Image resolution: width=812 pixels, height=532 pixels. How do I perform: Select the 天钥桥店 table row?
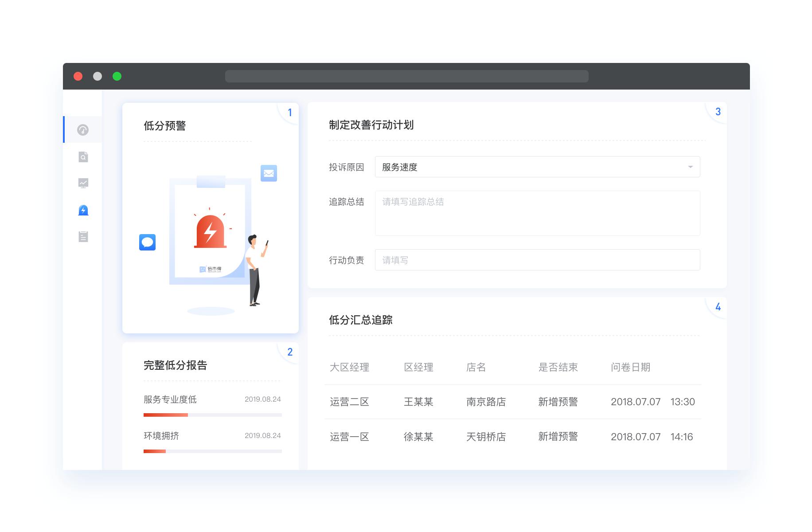click(x=486, y=437)
